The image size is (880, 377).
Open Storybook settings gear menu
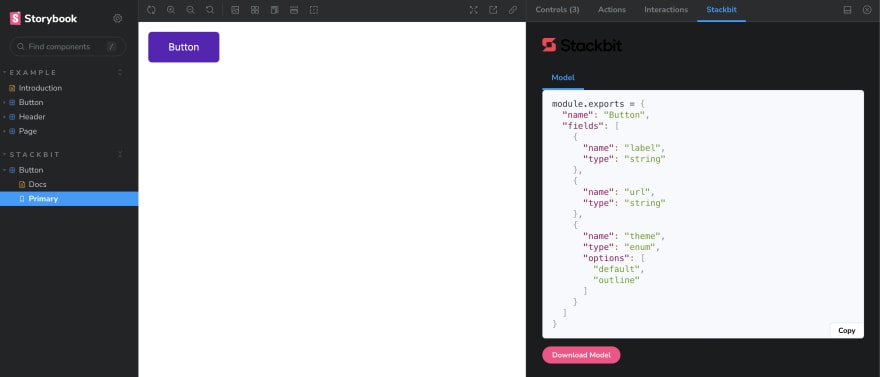[117, 19]
